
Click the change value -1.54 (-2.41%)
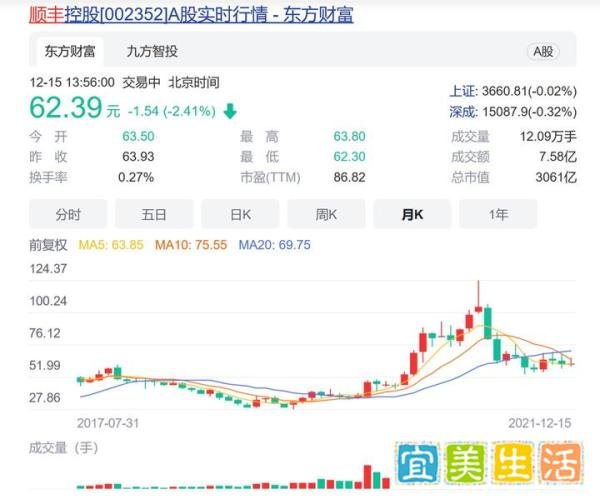[x=171, y=111]
